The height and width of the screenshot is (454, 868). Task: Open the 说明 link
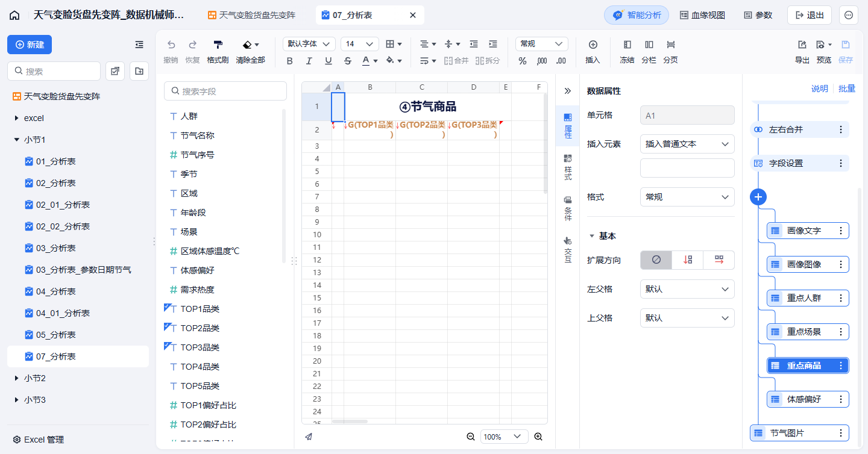tap(819, 89)
